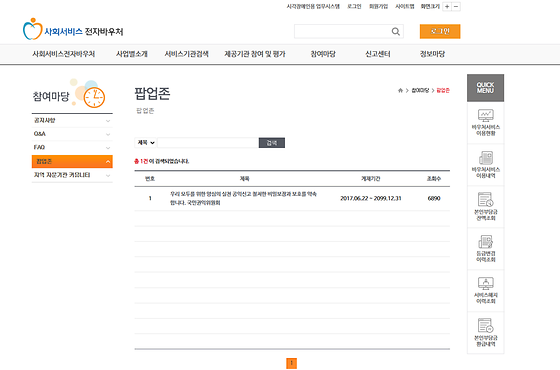Click view count 6890
The height and width of the screenshot is (370, 560).
coord(434,198)
